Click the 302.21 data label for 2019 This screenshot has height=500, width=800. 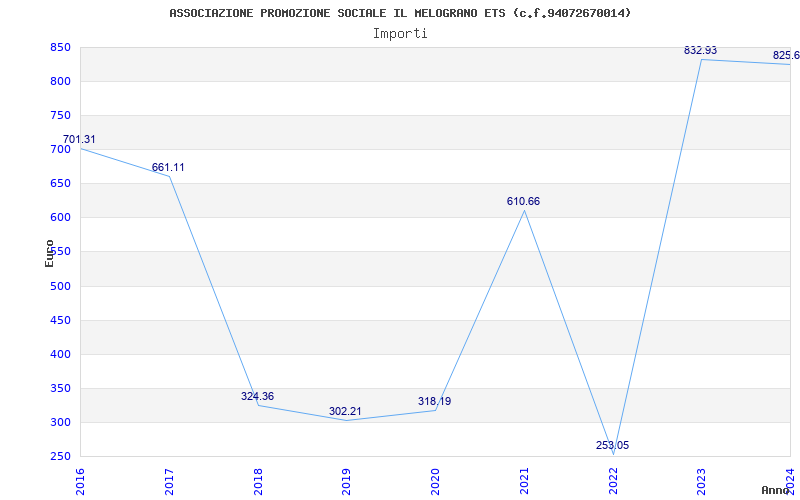click(x=345, y=411)
